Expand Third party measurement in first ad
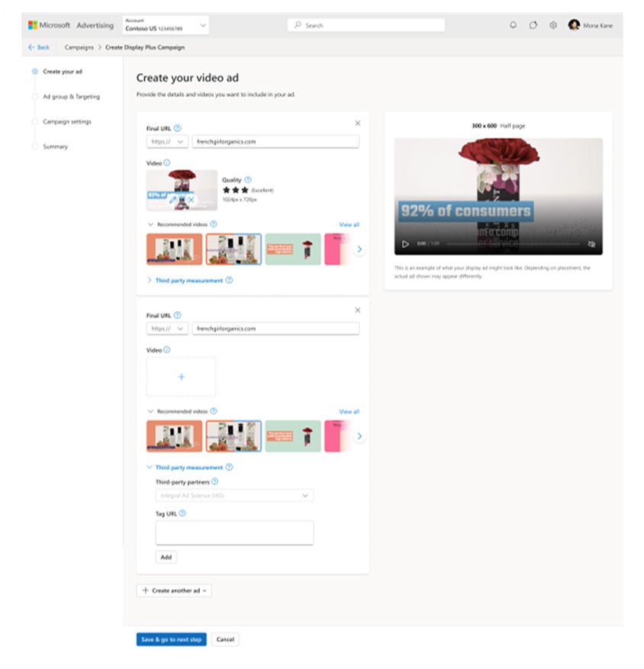 (x=188, y=281)
